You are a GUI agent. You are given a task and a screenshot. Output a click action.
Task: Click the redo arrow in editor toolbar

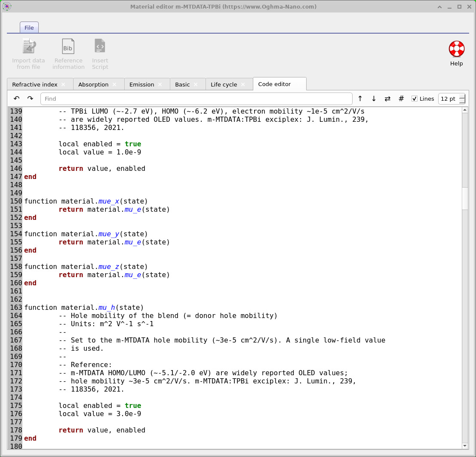pyautogui.click(x=30, y=99)
